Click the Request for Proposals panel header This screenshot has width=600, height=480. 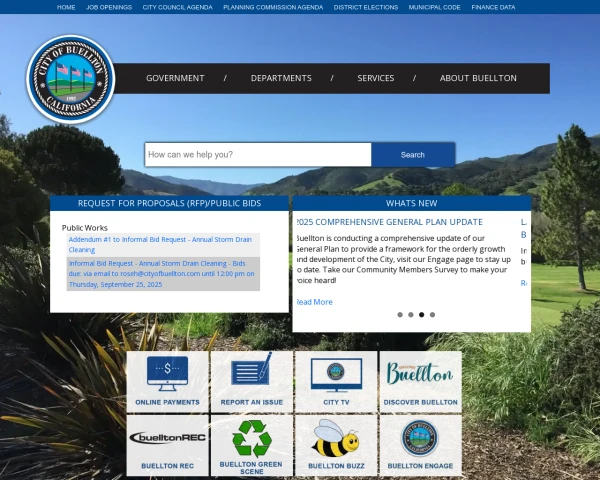[169, 203]
